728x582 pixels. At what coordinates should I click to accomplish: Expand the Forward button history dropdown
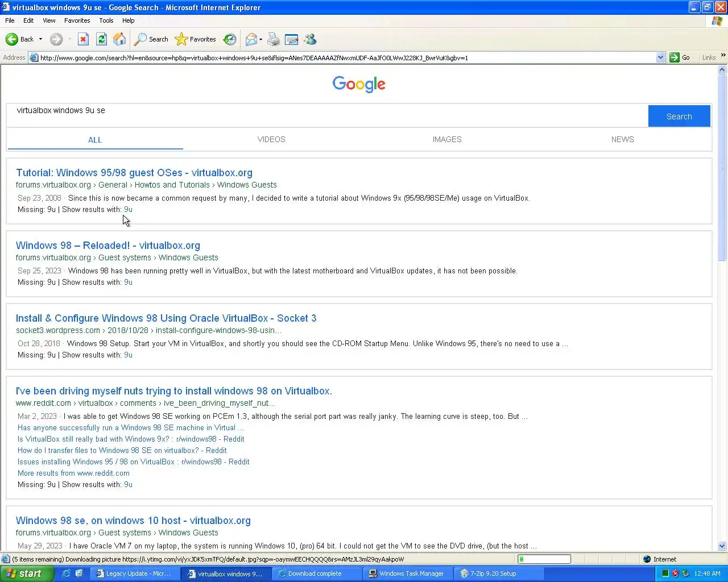[69, 39]
